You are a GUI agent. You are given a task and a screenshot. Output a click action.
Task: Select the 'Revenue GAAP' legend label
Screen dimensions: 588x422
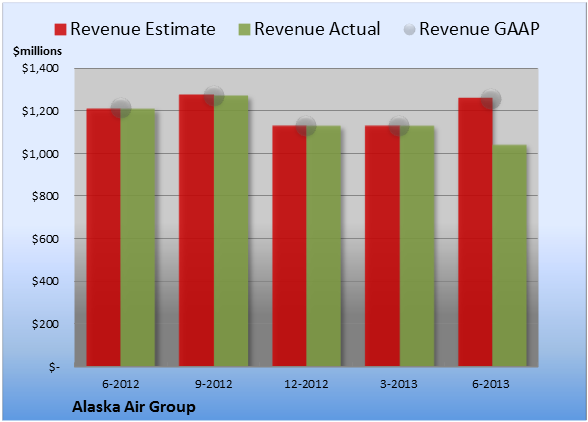pyautogui.click(x=479, y=29)
